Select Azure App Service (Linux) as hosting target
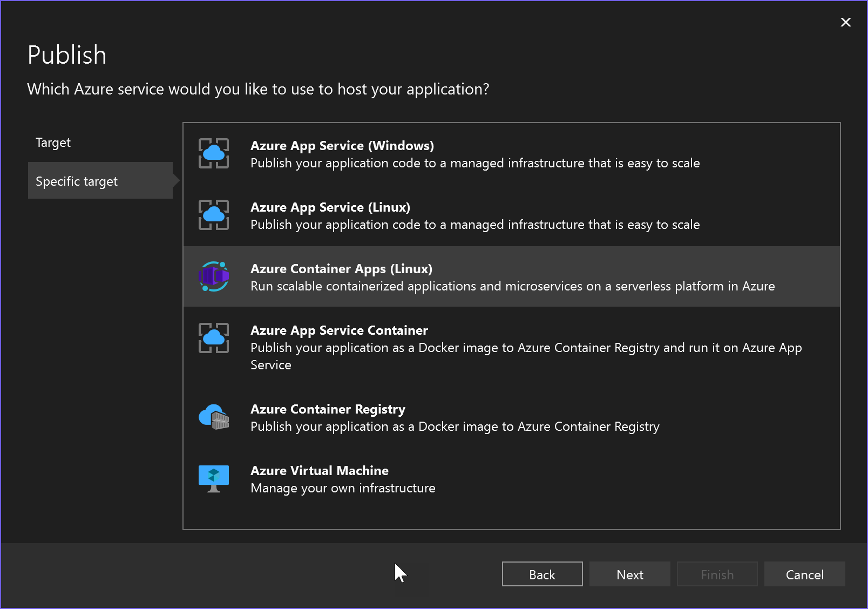The width and height of the screenshot is (868, 609). click(x=475, y=215)
